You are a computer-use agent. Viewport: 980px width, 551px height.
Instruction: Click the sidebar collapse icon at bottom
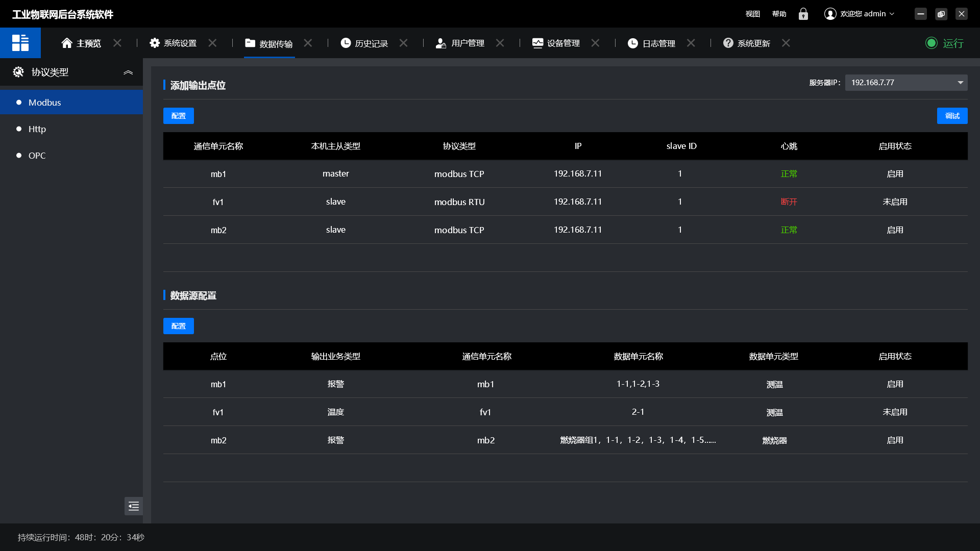(x=134, y=506)
